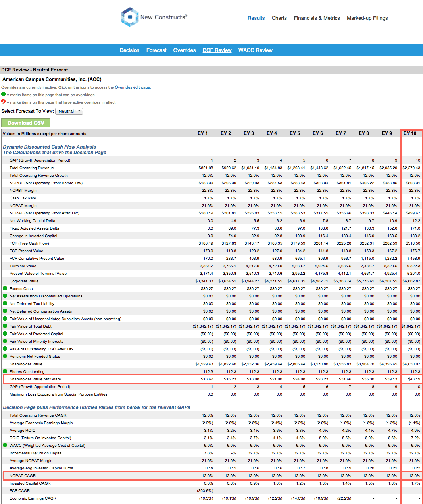Switch to the Forecast tab
423x504 pixels.
(x=156, y=50)
